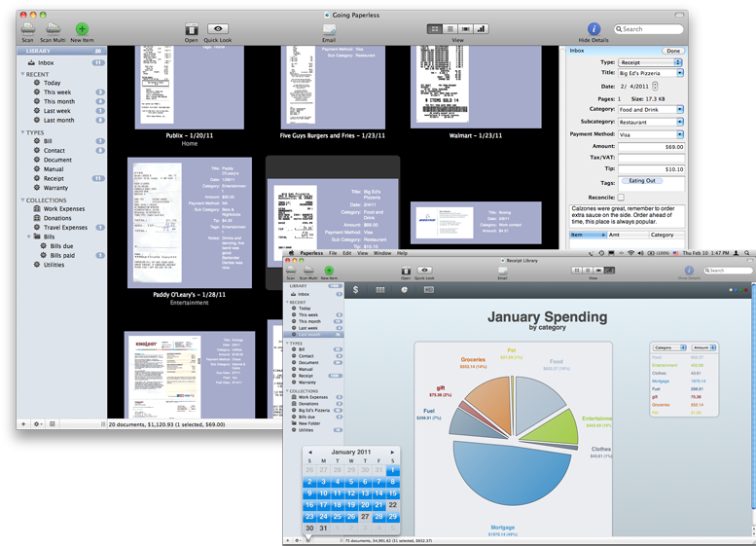Click the dollar sign report icon in Receipt Library
The image size is (756, 546).
(x=355, y=289)
